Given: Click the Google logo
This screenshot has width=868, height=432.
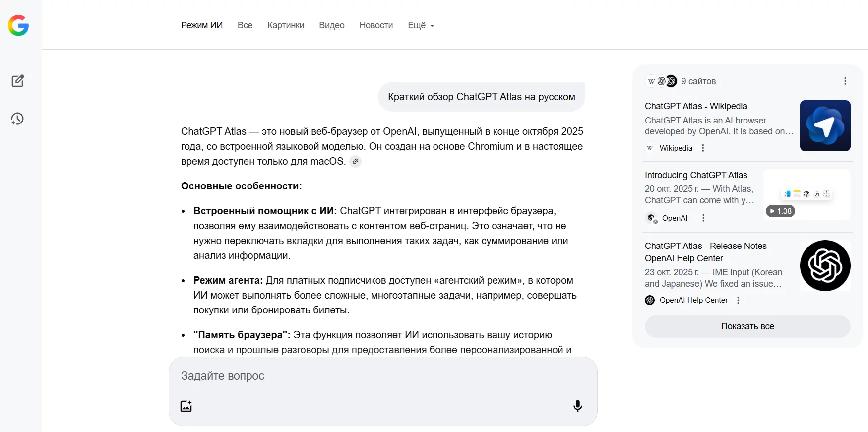Looking at the screenshot, I should click(x=18, y=25).
